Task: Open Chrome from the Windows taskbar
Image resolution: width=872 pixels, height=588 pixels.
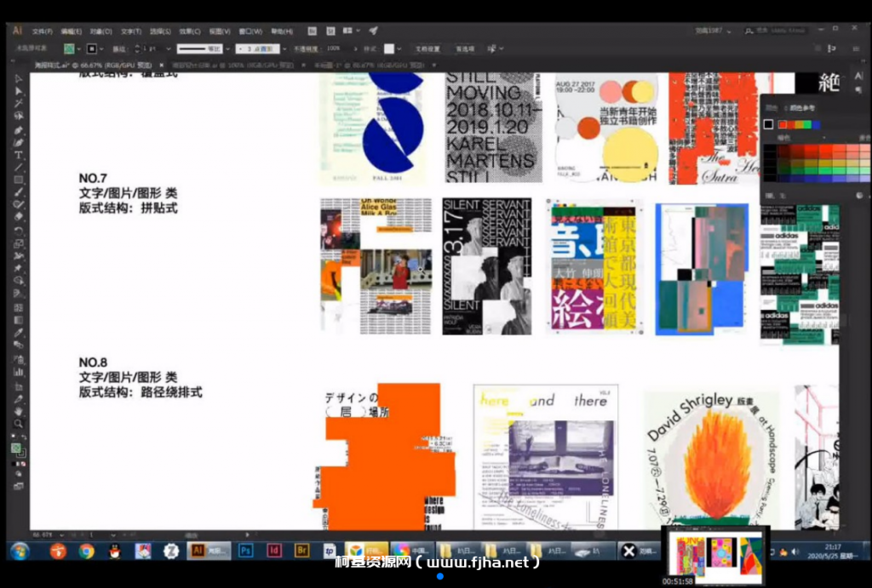Action: pyautogui.click(x=86, y=551)
